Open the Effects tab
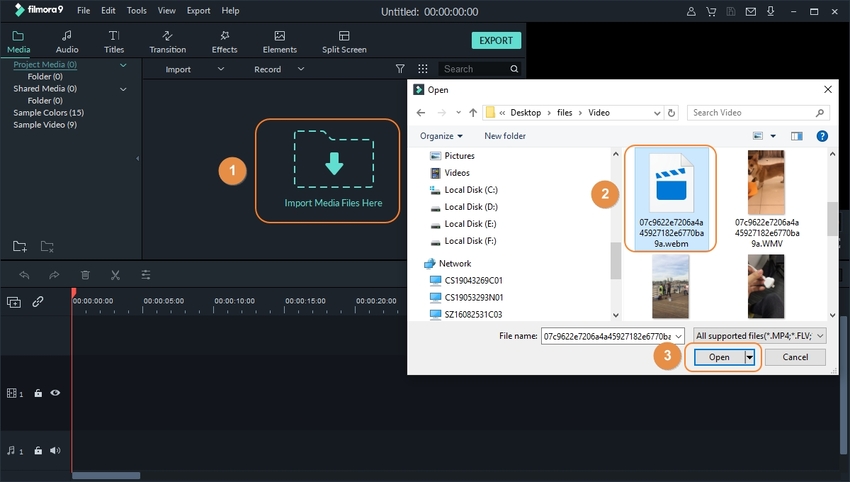Viewport: 850px width, 482px height. (224, 42)
